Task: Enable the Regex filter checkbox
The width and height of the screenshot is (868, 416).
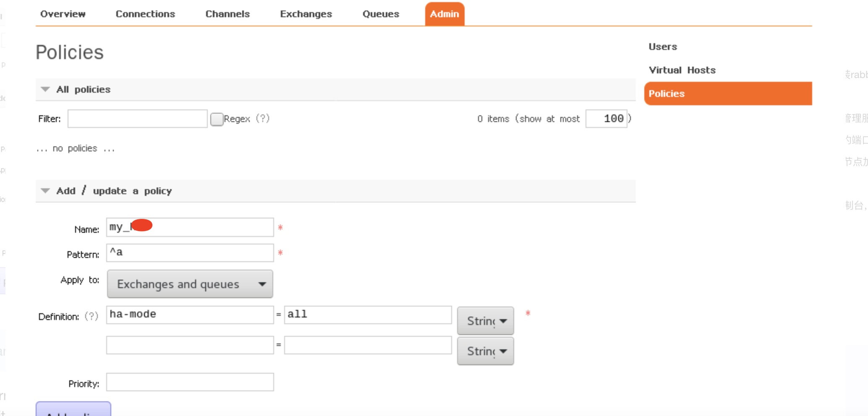Action: point(217,119)
